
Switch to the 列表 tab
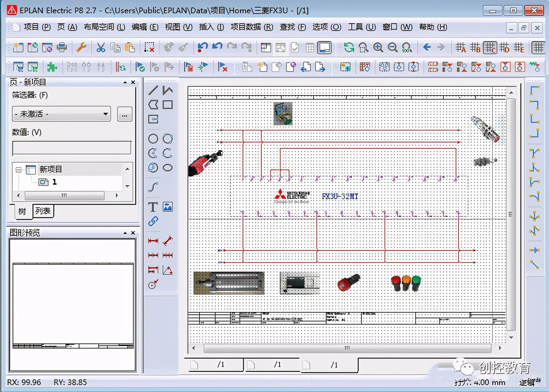43,211
